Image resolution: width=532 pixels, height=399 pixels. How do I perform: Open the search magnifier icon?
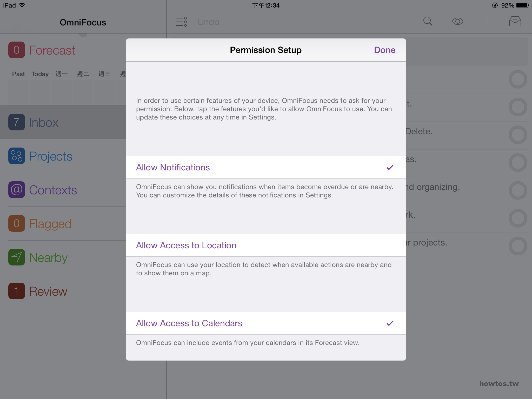pyautogui.click(x=428, y=21)
